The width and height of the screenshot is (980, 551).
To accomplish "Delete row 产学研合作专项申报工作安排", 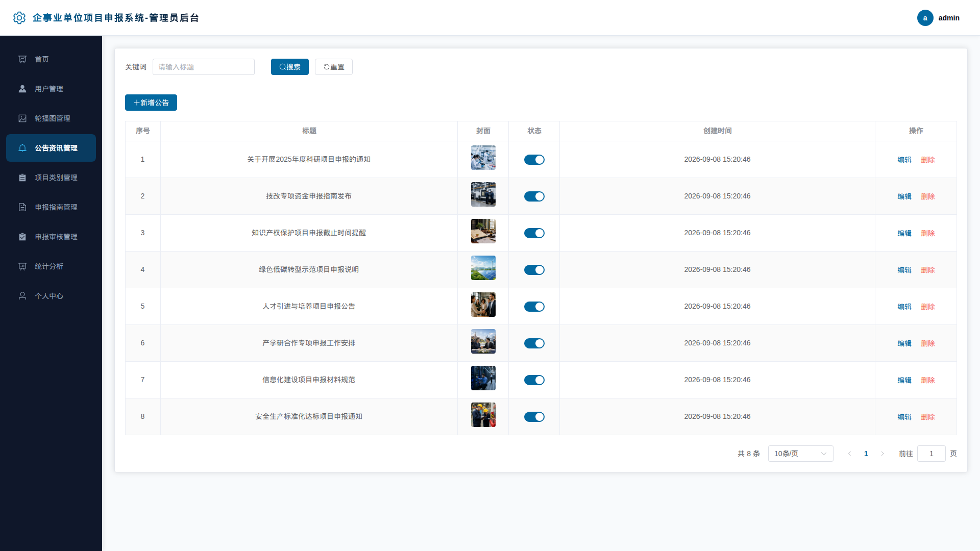I will pos(927,343).
